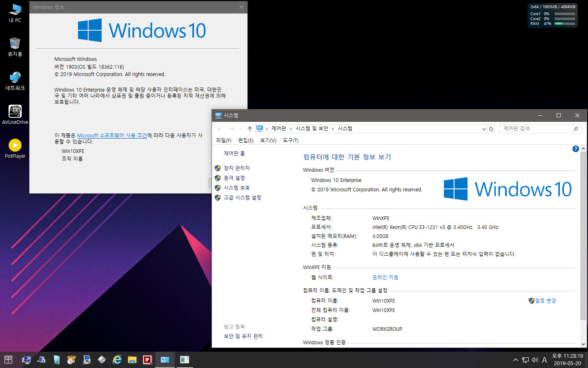
Task: Open the recent locations dropdown arrow
Action: 241,129
